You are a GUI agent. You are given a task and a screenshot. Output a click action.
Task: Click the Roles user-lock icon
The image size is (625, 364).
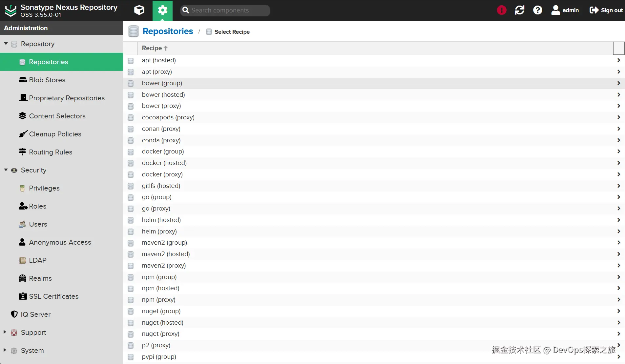pyautogui.click(x=23, y=206)
